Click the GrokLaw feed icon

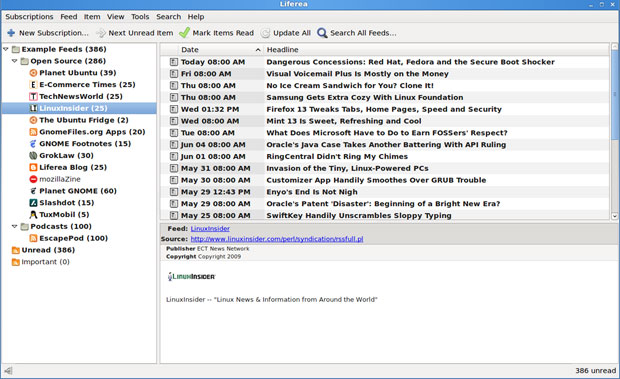pos(34,156)
